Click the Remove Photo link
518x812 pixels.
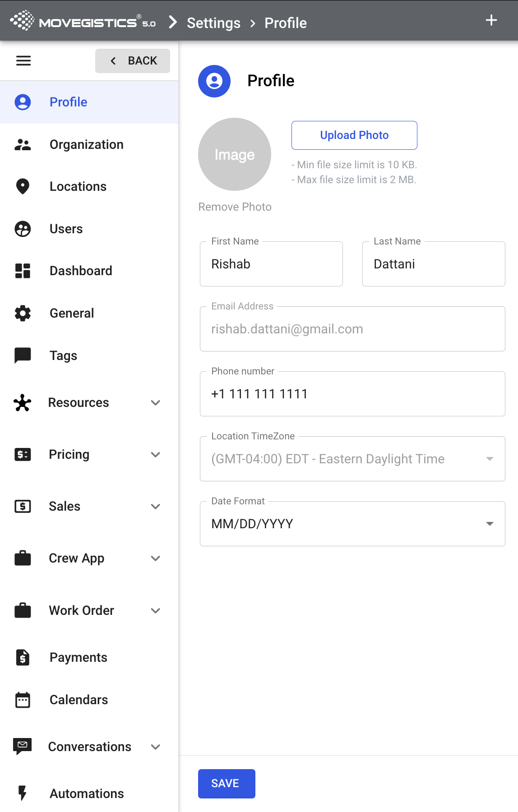tap(235, 207)
